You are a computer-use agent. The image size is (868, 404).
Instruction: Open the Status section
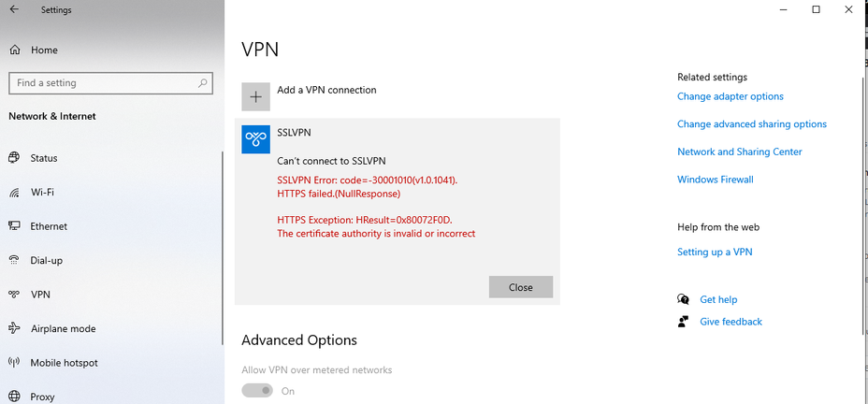point(43,159)
